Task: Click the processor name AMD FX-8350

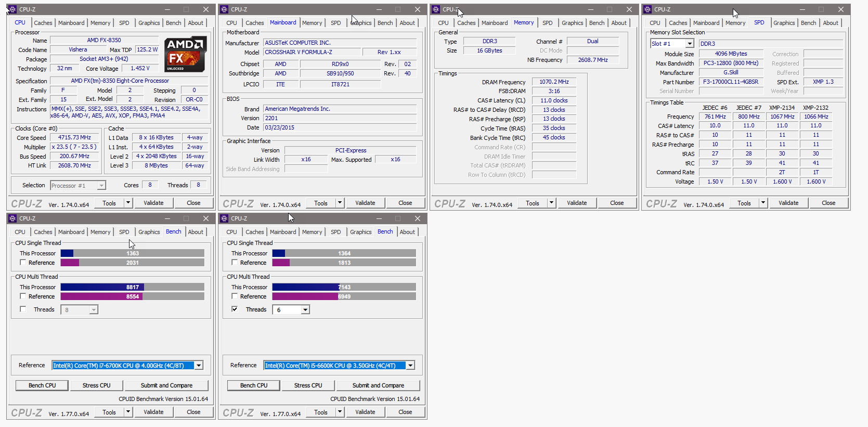Action: [x=104, y=40]
